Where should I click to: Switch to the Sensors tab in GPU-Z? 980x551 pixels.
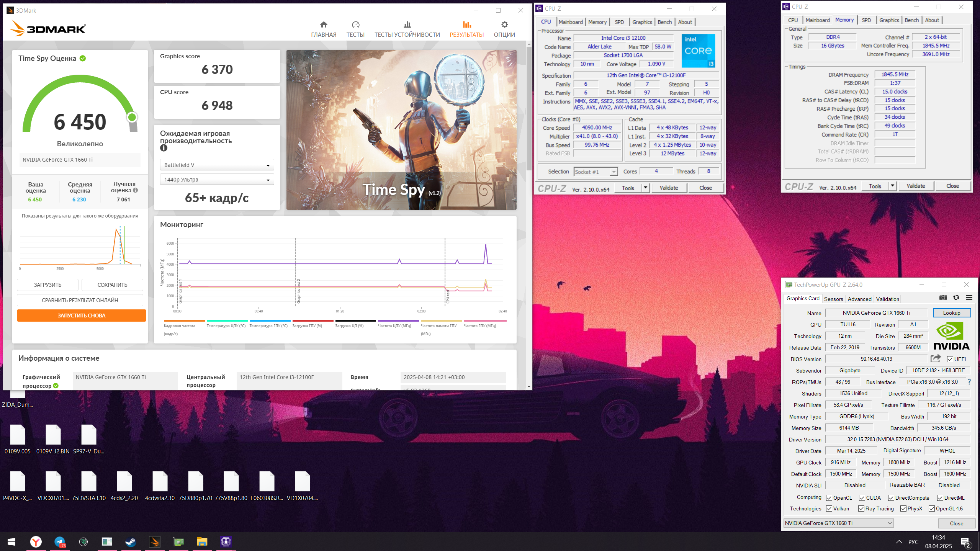click(833, 299)
